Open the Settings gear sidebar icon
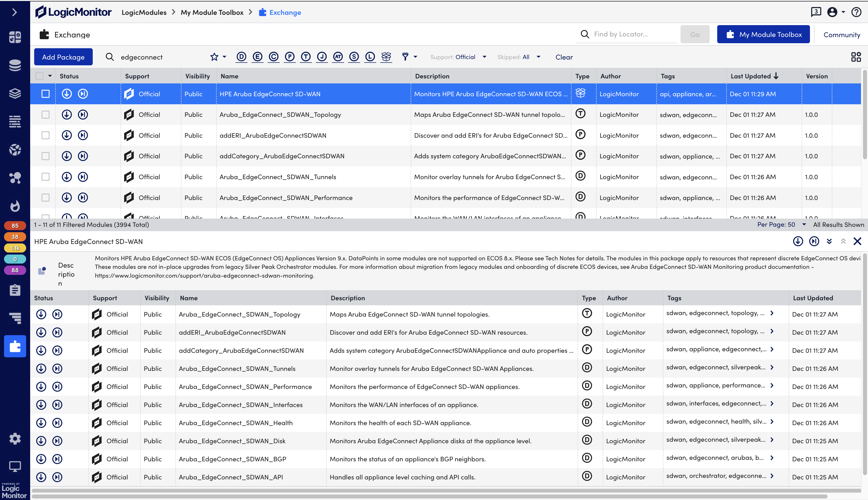The image size is (868, 500). tap(15, 438)
